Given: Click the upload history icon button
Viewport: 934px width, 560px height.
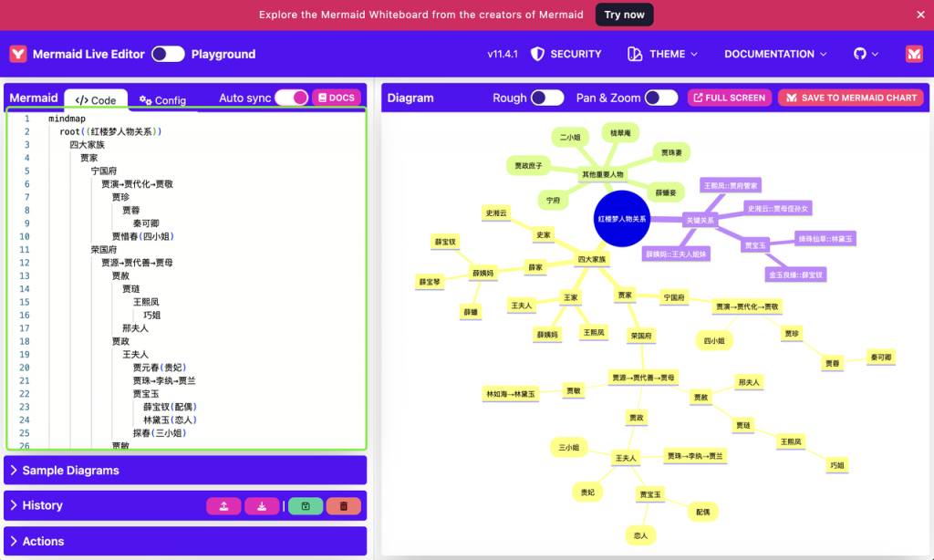Looking at the screenshot, I should click(x=224, y=506).
